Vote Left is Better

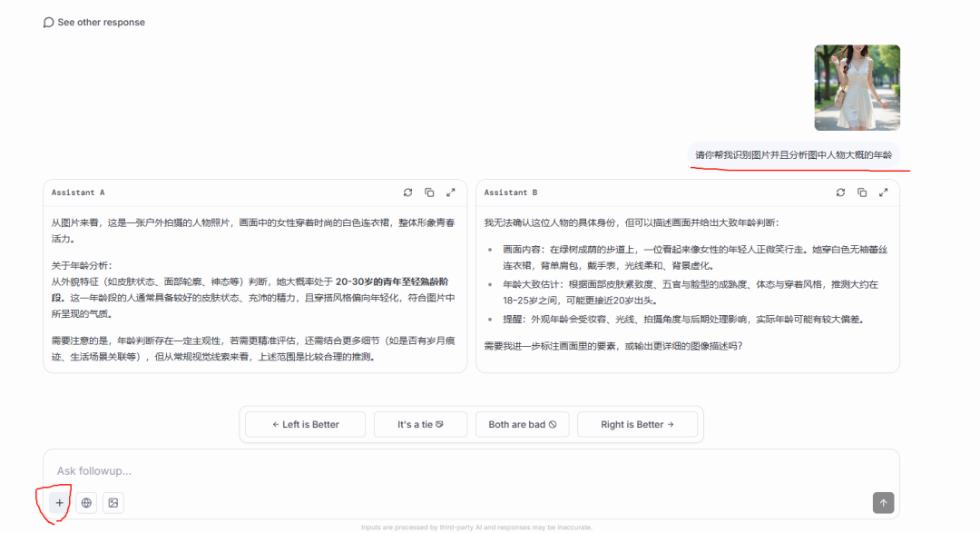point(304,424)
